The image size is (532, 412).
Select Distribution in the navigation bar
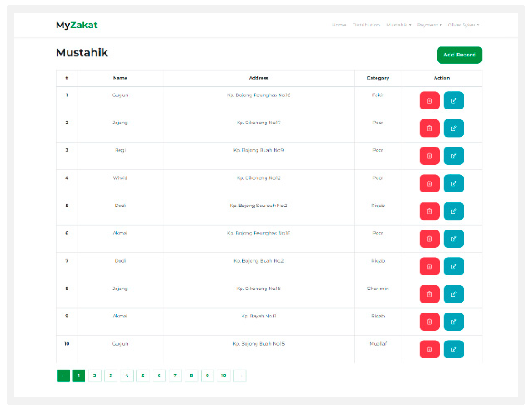coord(366,25)
